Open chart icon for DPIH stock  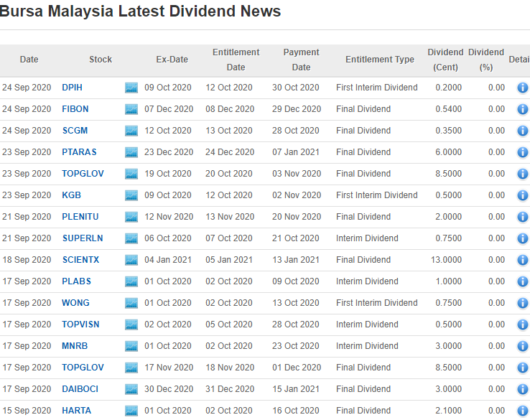click(131, 88)
